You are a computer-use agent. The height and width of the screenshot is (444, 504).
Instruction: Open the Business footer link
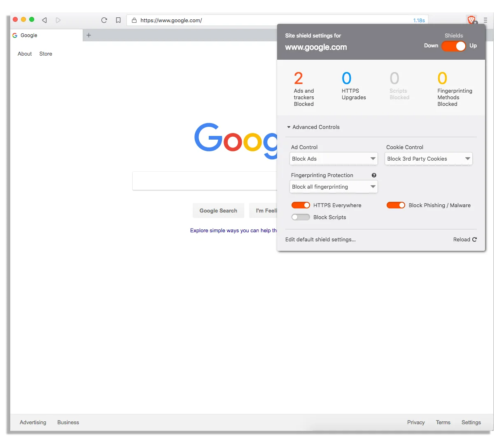(x=68, y=422)
